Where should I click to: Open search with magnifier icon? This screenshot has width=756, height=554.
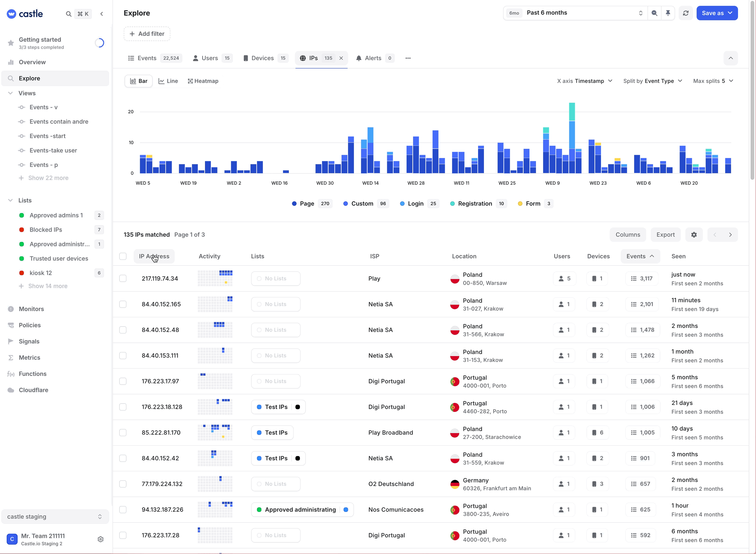coord(68,14)
